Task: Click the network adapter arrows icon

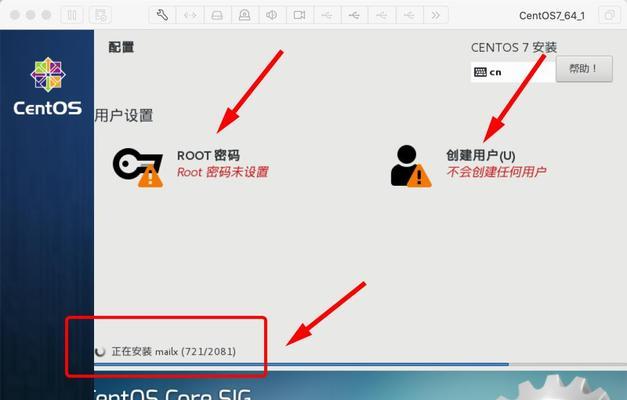Action: click(x=190, y=15)
